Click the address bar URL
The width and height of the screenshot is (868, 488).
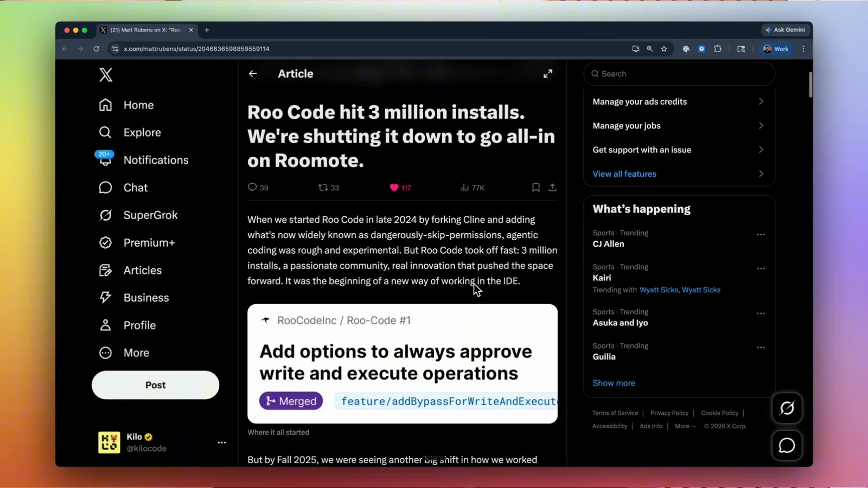click(x=196, y=49)
